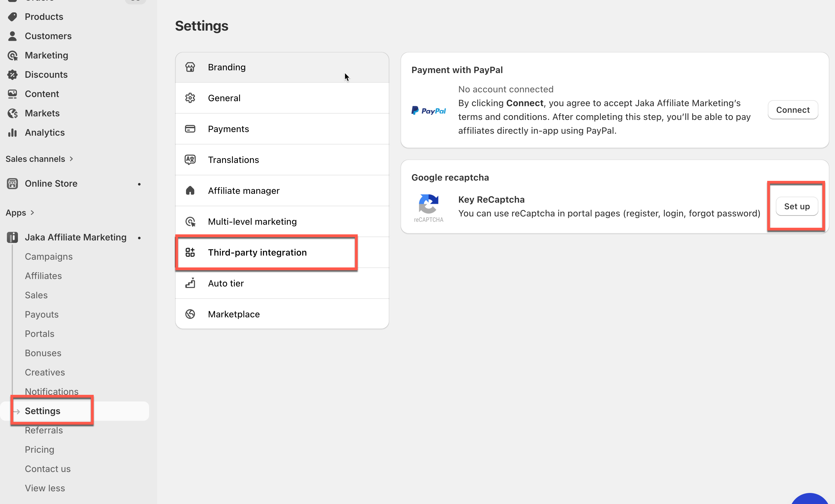Click the reCAPTCHA logo
835x504 pixels.
tap(428, 207)
